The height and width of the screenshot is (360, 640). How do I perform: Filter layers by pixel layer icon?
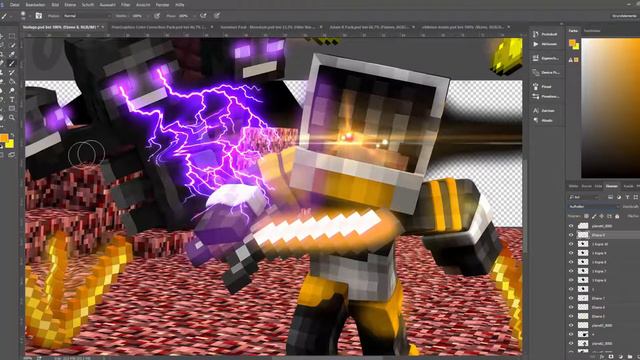click(610, 197)
